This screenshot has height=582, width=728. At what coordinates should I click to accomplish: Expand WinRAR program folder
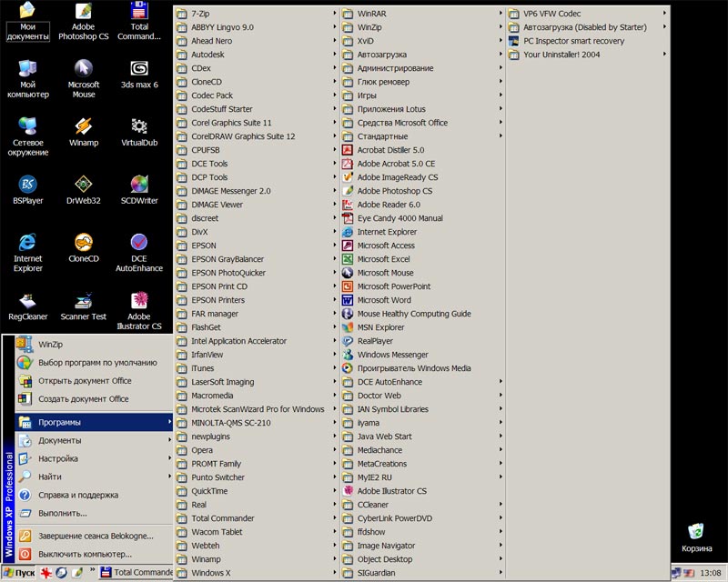click(x=422, y=14)
